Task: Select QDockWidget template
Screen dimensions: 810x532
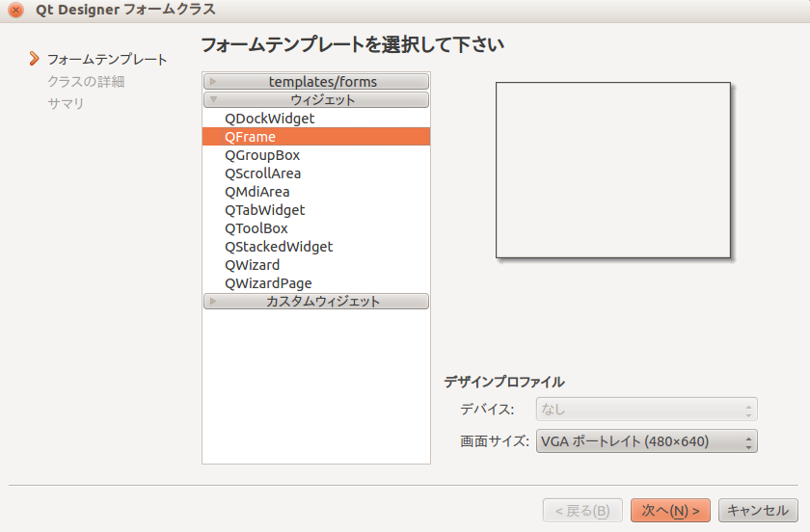Action: (x=316, y=119)
